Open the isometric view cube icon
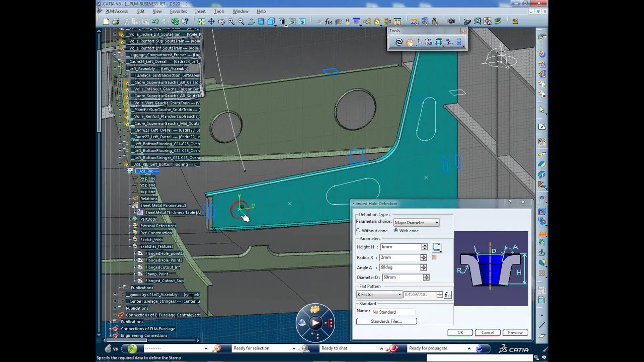Viewport: 644px width, 362px height. 271,22
